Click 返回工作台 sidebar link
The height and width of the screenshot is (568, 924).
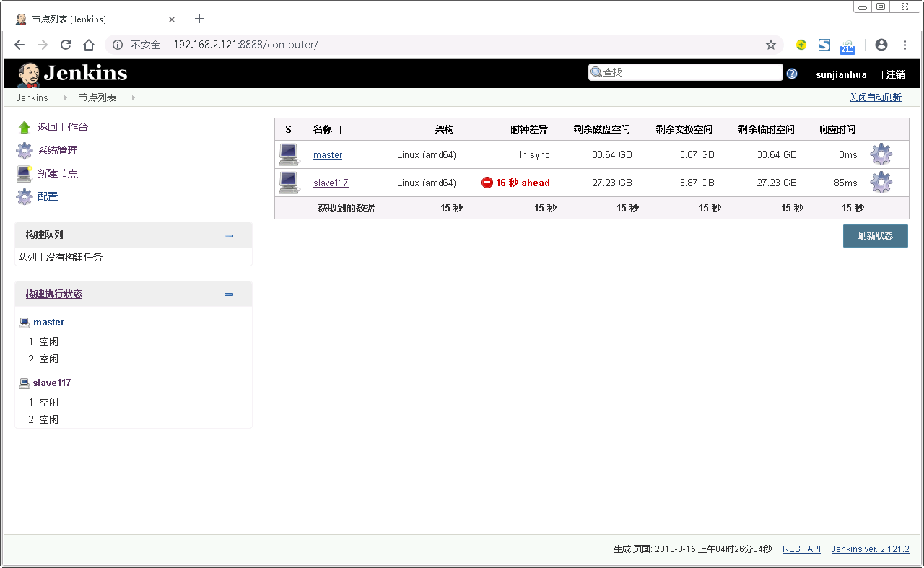click(x=63, y=127)
